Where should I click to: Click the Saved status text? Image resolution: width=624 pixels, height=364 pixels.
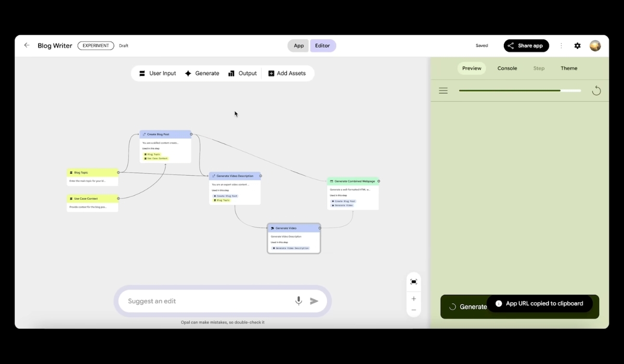click(482, 46)
